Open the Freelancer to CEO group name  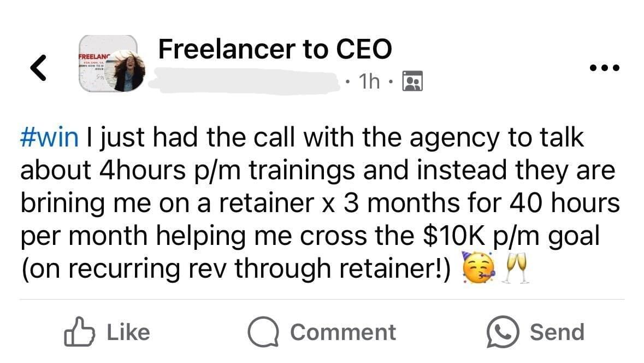tap(275, 50)
